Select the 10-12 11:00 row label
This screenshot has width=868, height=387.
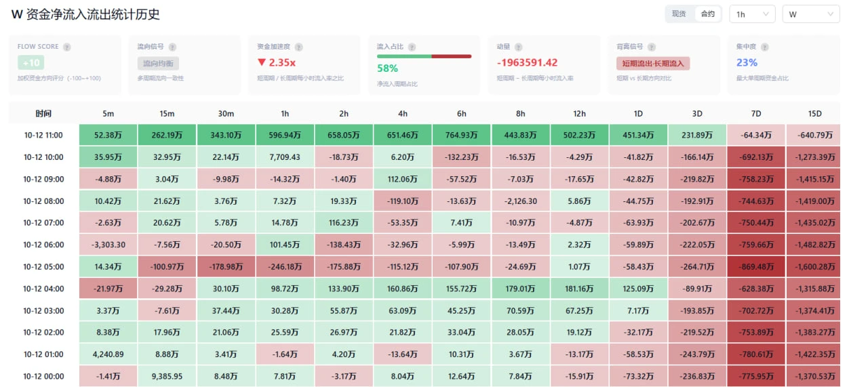point(43,135)
